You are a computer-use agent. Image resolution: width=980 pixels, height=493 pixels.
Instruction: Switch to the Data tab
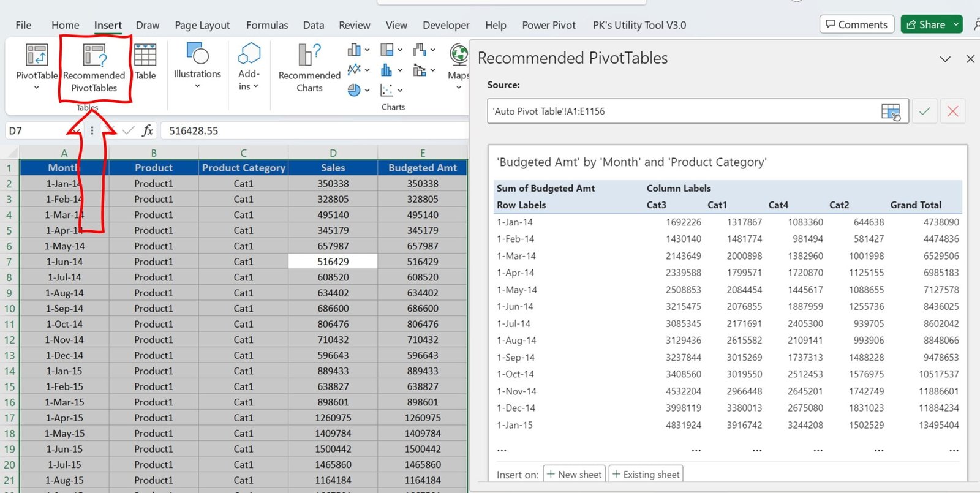[x=314, y=25]
